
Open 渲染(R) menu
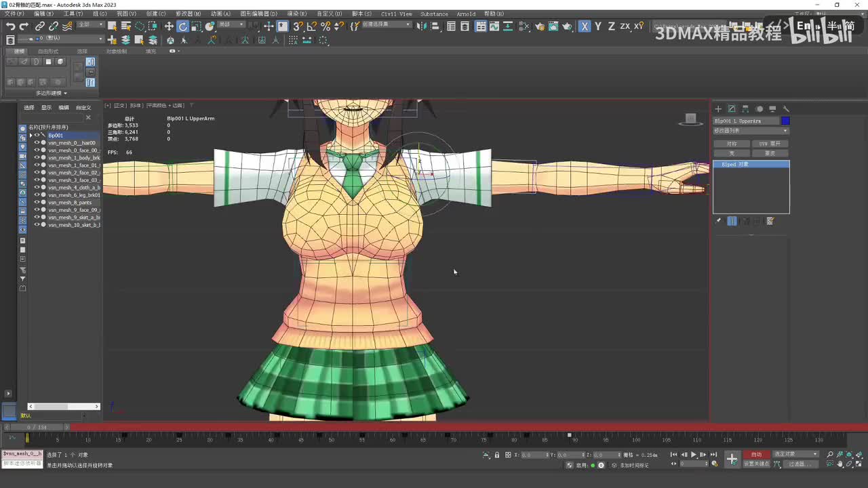tap(298, 14)
